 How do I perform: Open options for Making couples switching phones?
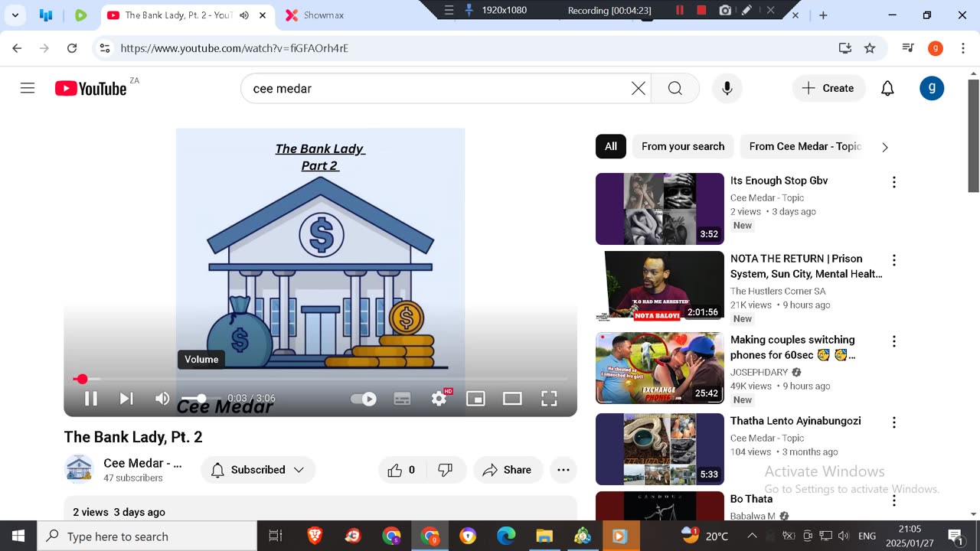(893, 341)
